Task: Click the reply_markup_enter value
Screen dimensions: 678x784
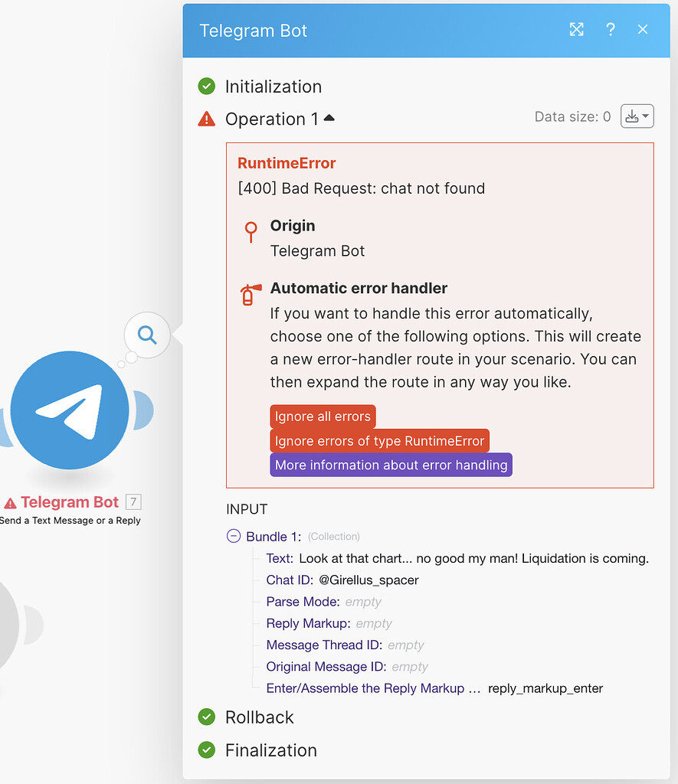Action: click(545, 688)
